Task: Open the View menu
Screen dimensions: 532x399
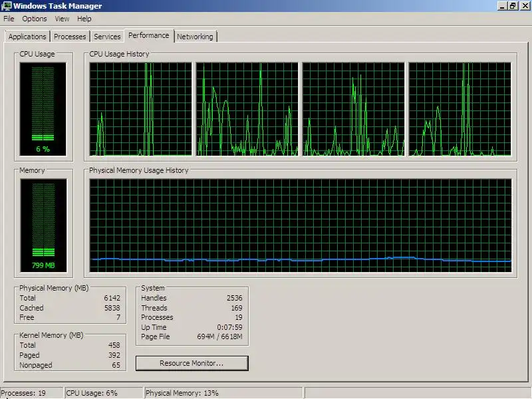Action: (62, 19)
